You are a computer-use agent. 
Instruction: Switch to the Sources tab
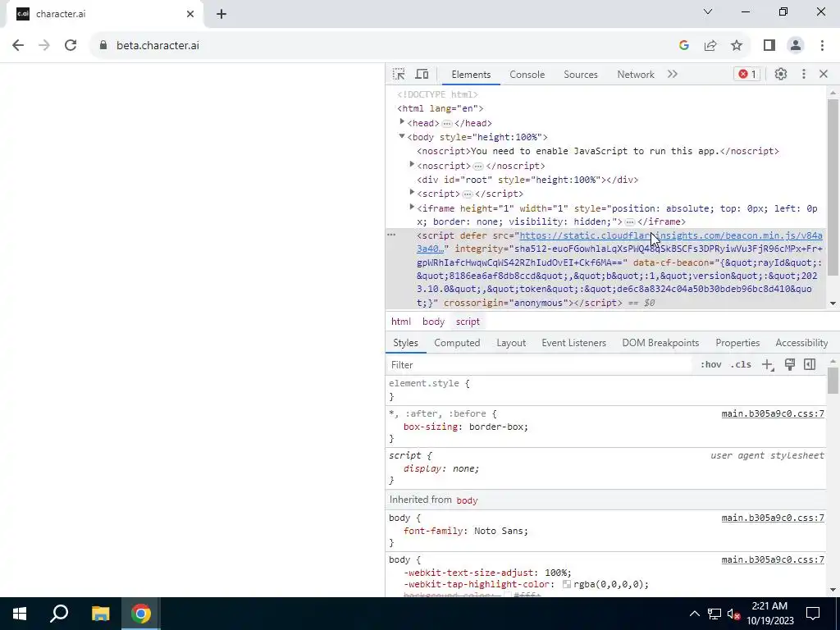(580, 75)
